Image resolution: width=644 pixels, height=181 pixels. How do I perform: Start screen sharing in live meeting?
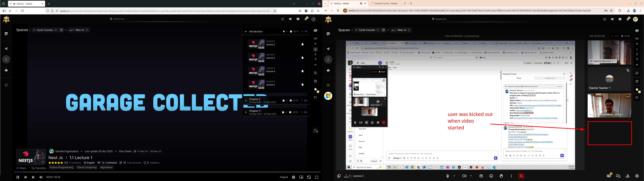(481, 176)
